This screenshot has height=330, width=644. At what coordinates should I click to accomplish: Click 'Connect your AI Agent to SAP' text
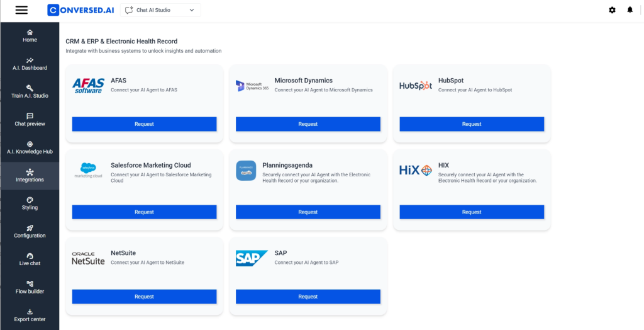coord(306,263)
